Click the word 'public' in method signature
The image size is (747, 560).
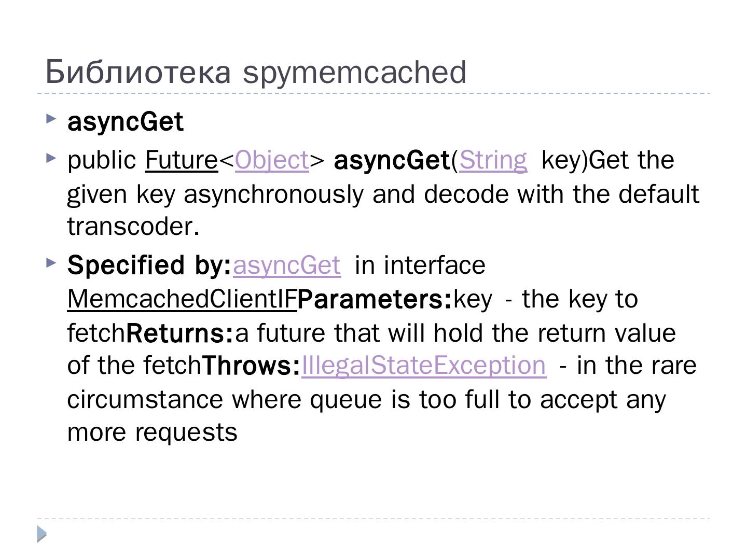click(x=102, y=160)
